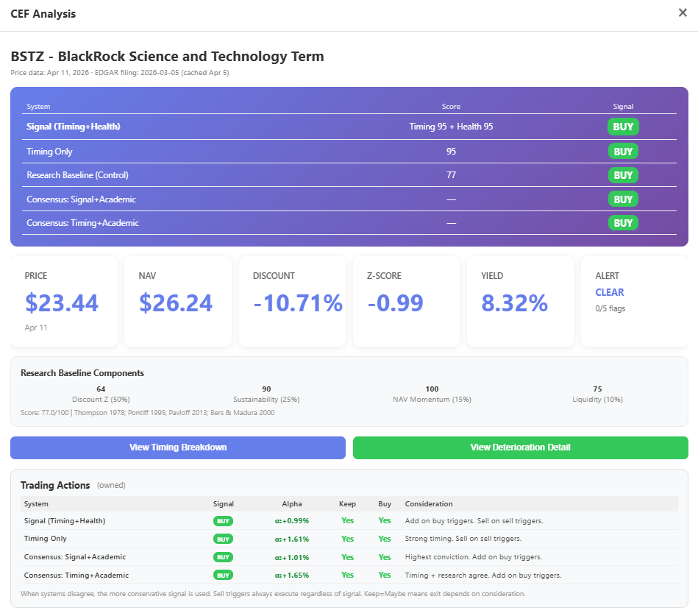Select the PRICE $23.44 card
This screenshot has height=616, width=698.
tap(64, 301)
